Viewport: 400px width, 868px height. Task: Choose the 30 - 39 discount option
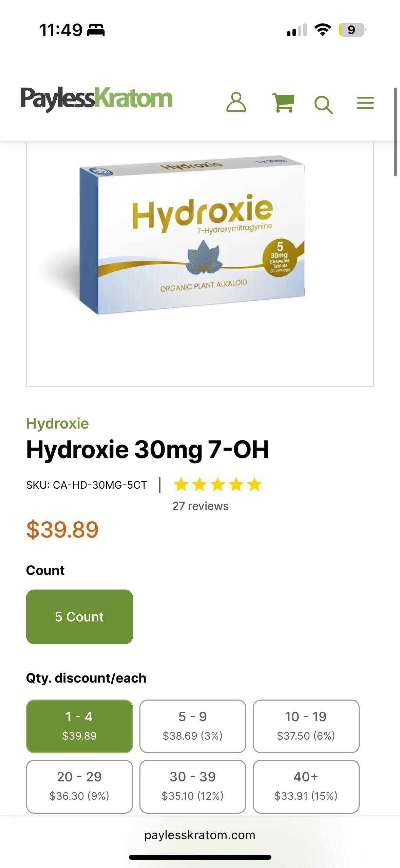tap(193, 786)
